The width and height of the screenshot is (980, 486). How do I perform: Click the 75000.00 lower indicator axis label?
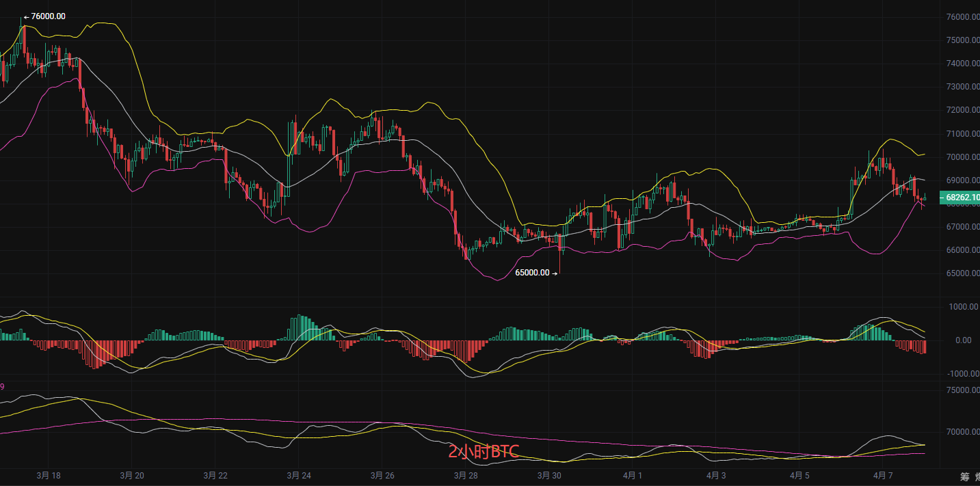tap(962, 390)
